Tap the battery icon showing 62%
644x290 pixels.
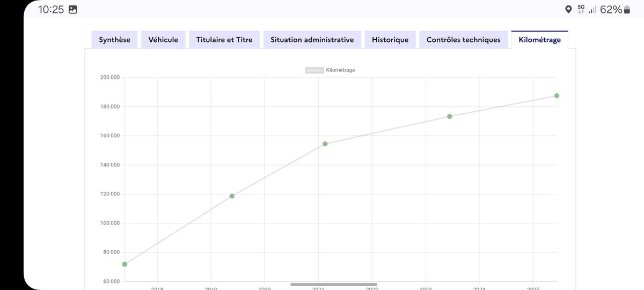[x=627, y=10]
